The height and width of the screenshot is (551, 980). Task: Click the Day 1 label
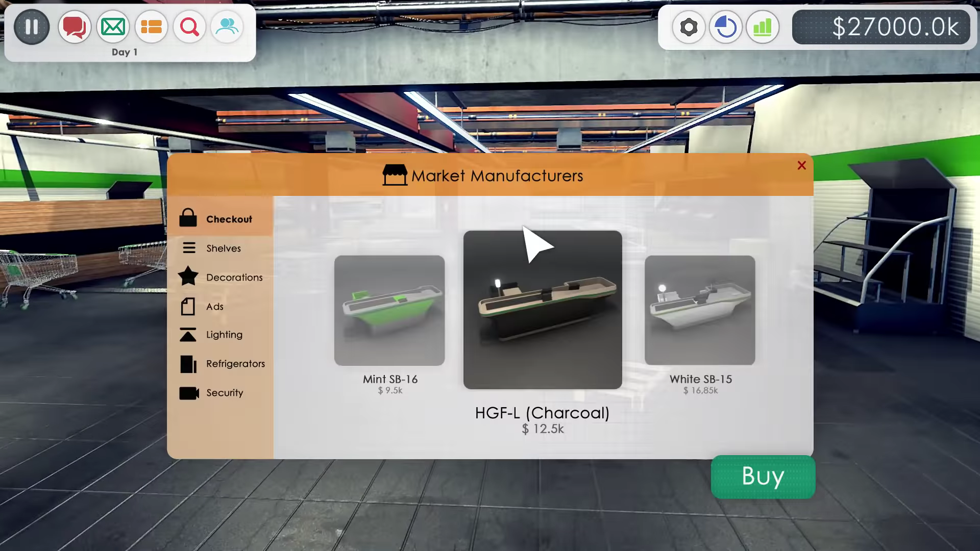click(125, 52)
